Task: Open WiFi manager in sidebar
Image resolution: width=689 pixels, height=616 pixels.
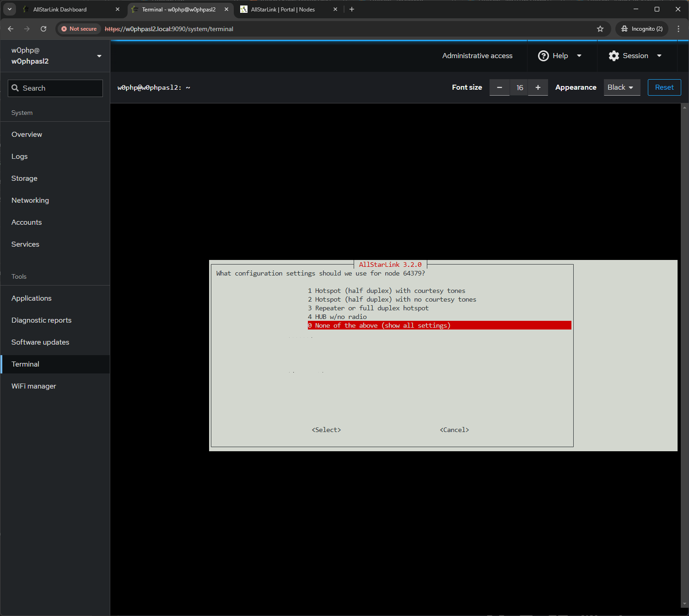Action: 34,386
